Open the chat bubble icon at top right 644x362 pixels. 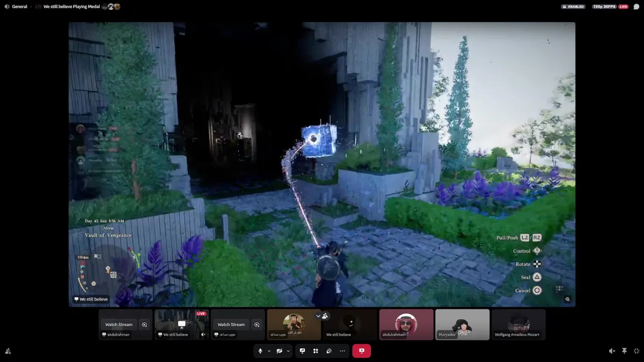point(636,7)
